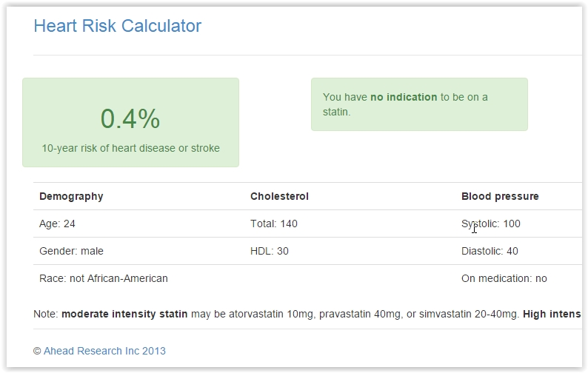Open the Ahead Research Inc 2013 link
Screen dimensions: 588x373
point(104,351)
